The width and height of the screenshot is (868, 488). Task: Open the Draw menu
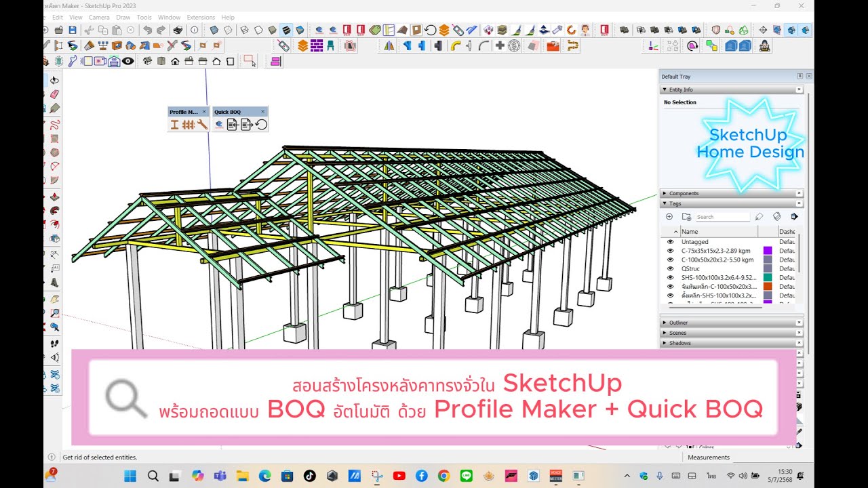[123, 17]
